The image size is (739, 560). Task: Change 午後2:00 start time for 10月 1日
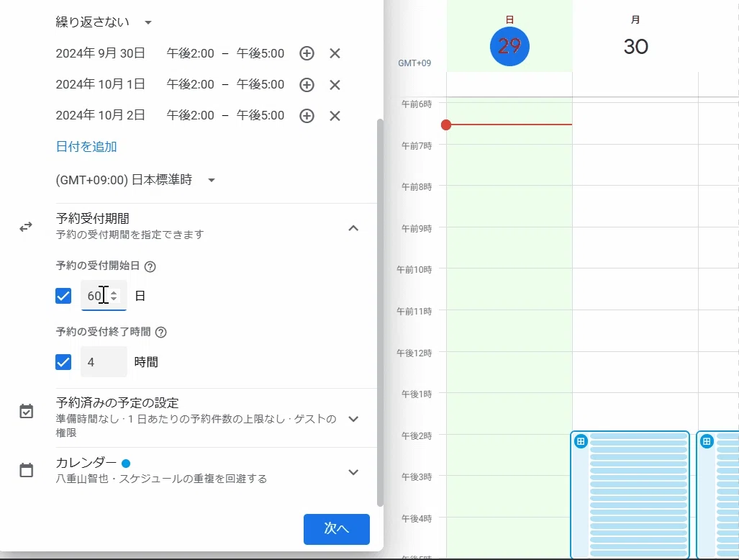(191, 84)
